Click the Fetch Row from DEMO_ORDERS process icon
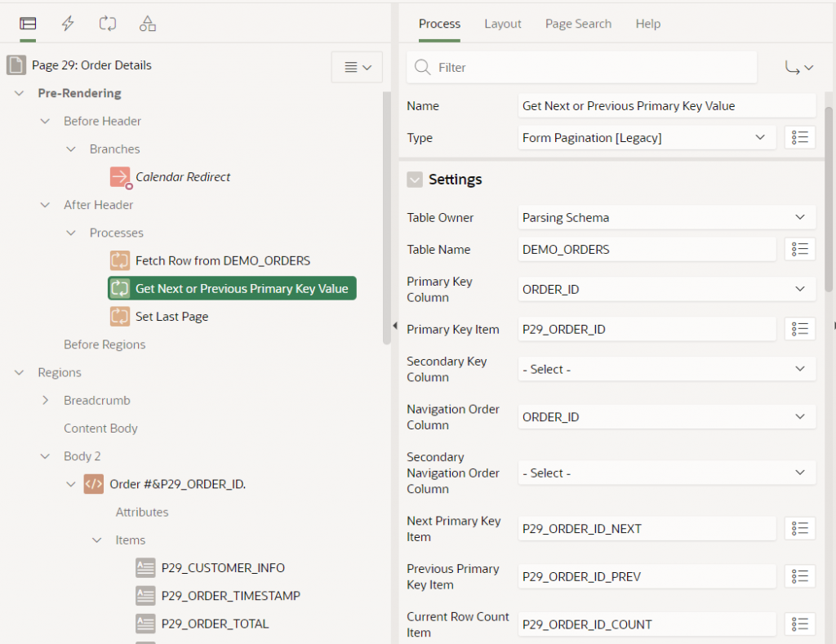 click(120, 260)
